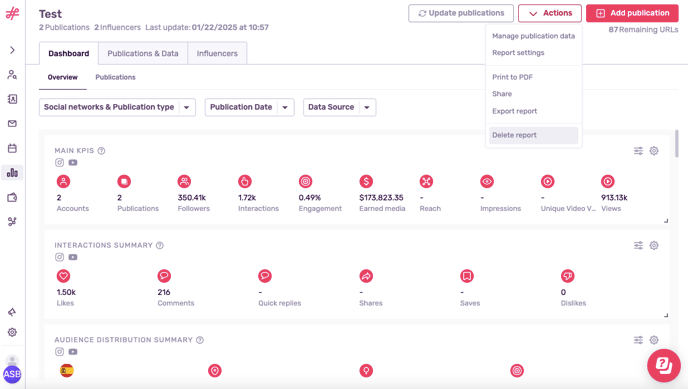Expand the left sidebar chevron
Image resolution: width=688 pixels, height=389 pixels.
(x=12, y=50)
